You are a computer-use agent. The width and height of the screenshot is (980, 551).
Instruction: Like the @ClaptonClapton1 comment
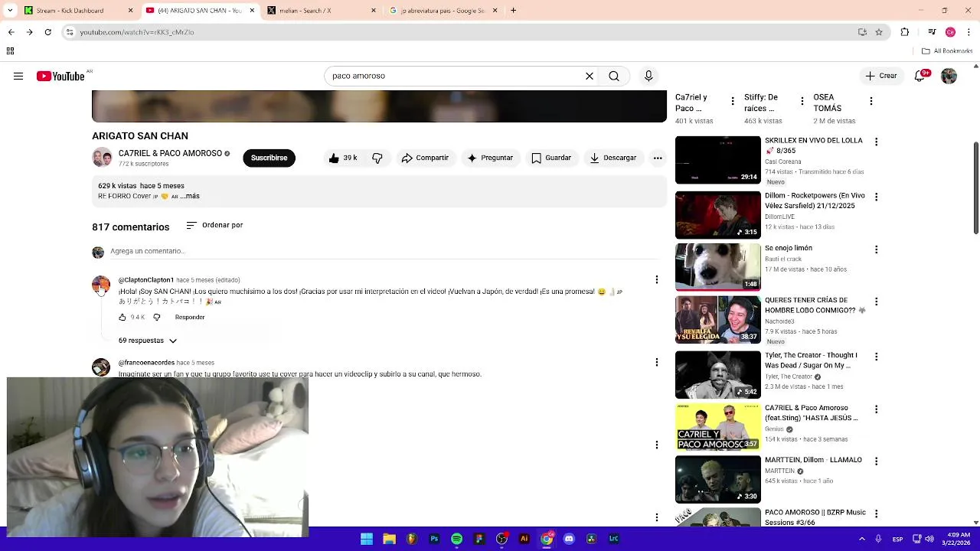122,317
